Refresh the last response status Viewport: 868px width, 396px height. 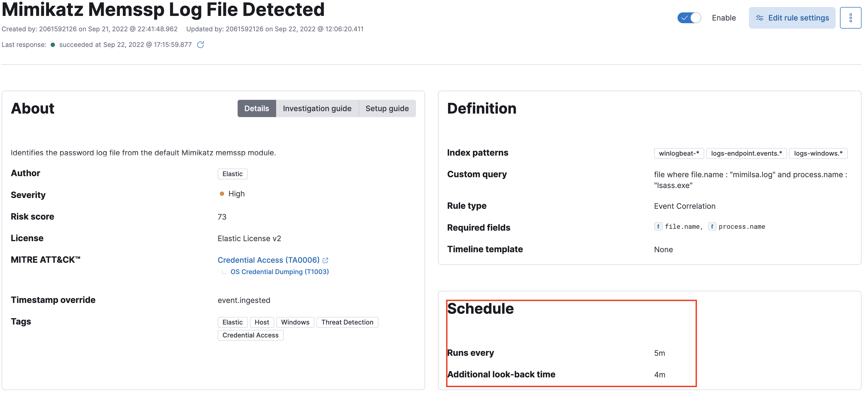click(x=201, y=44)
